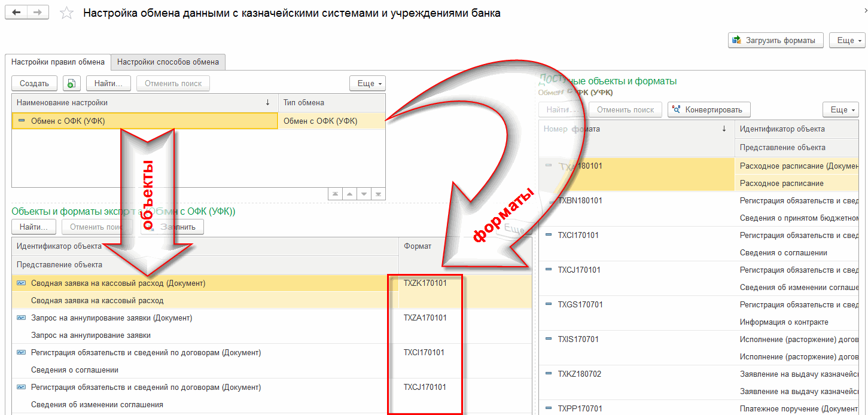Image resolution: width=868 pixels, height=415 pixels.
Task: Select format cell TXZA170101
Action: (425, 318)
